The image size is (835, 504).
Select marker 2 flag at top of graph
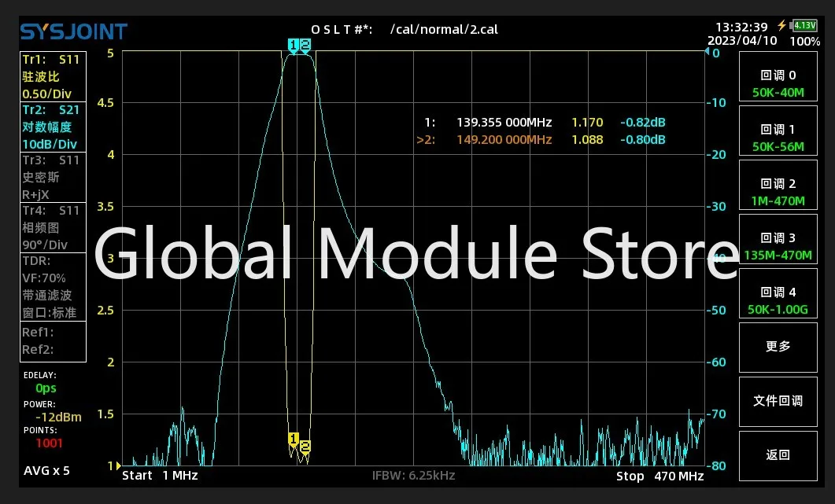(x=305, y=46)
